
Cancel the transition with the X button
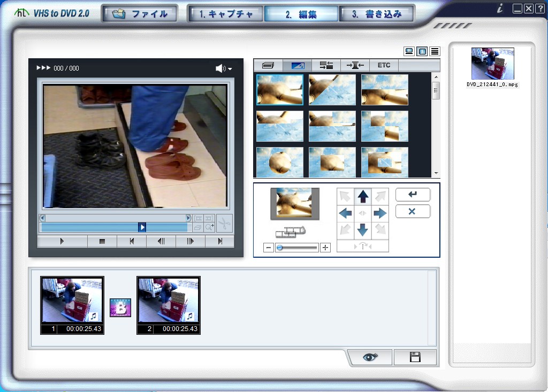click(x=413, y=211)
